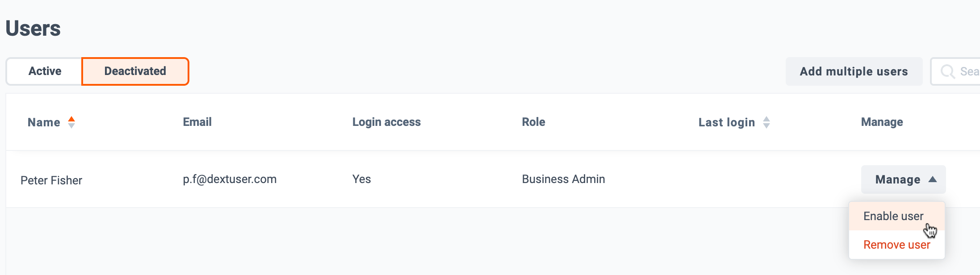Click the Email column header

click(x=197, y=122)
